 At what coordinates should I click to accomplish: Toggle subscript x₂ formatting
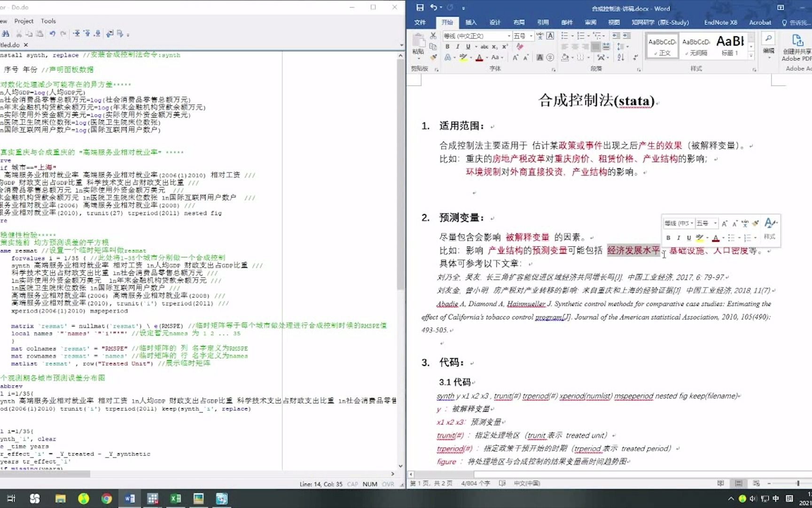pyautogui.click(x=495, y=47)
